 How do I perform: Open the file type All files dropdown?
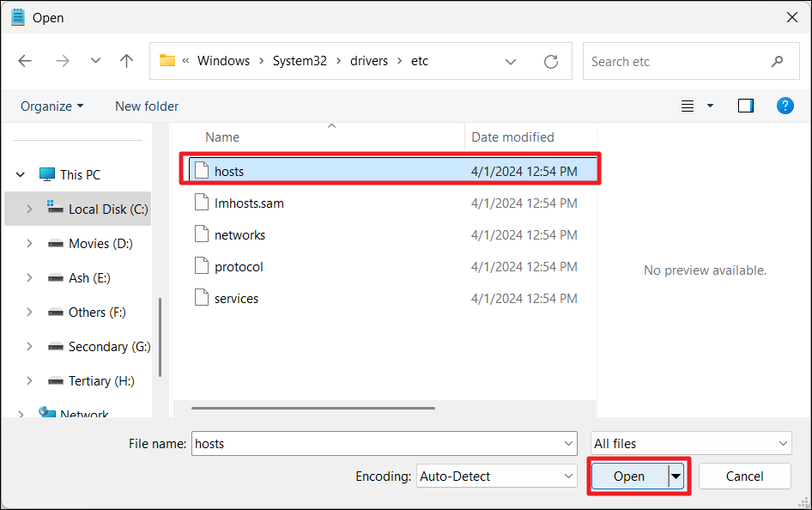(x=691, y=444)
